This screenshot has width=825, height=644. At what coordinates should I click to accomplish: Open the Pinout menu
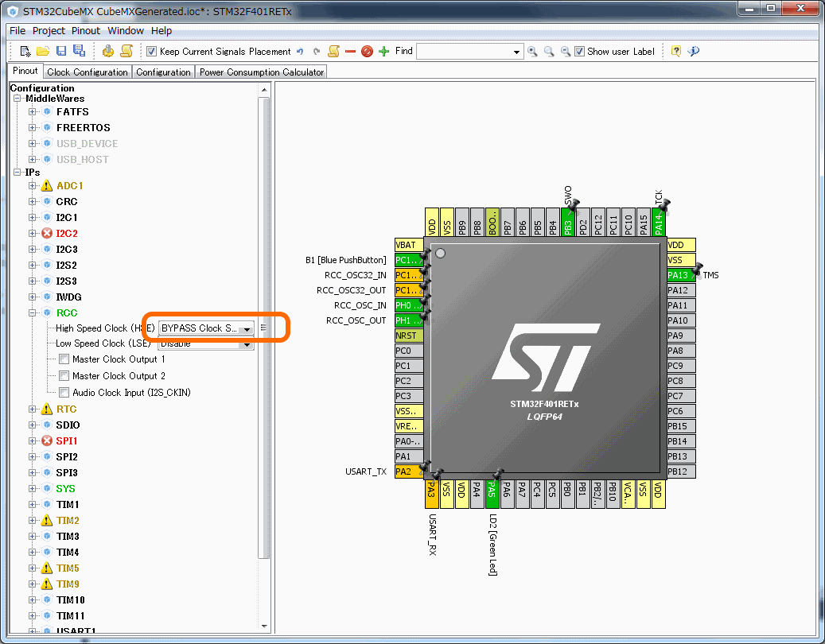click(x=86, y=31)
